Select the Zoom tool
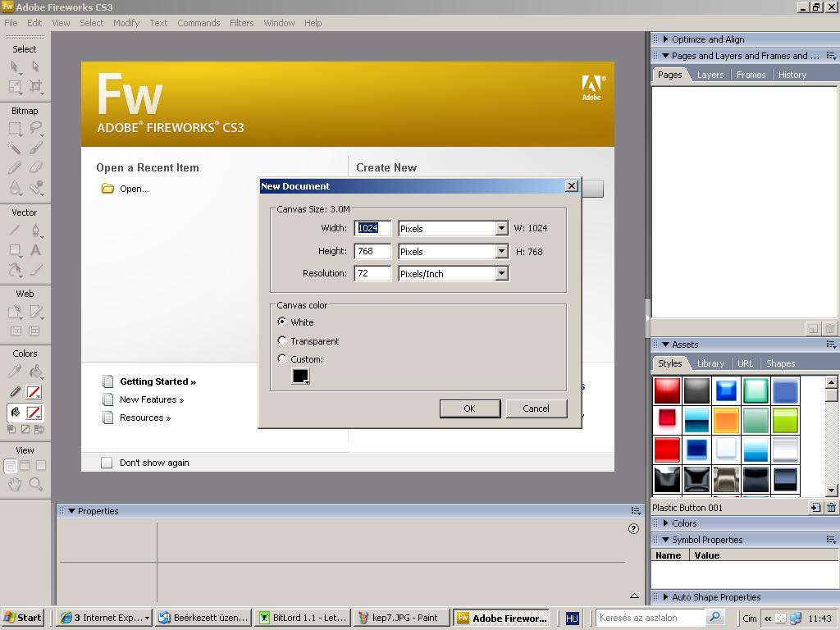Viewport: 840px width, 630px height. (35, 484)
